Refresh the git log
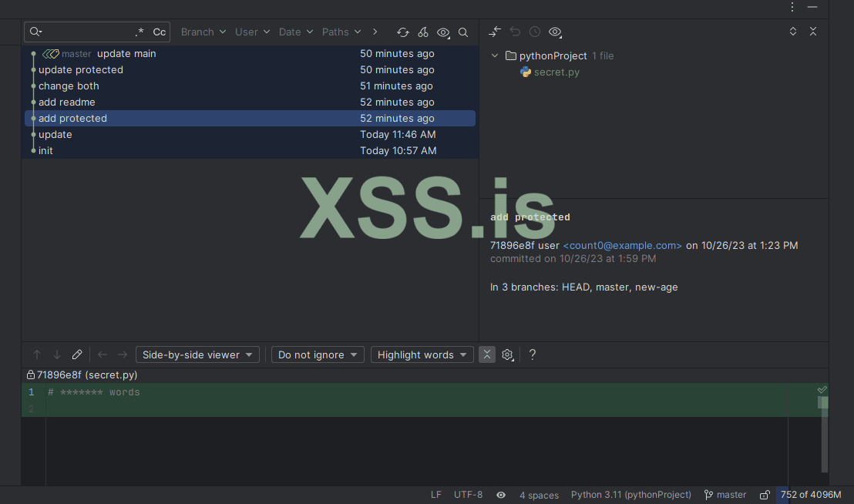Image resolution: width=854 pixels, height=504 pixels. [x=403, y=32]
